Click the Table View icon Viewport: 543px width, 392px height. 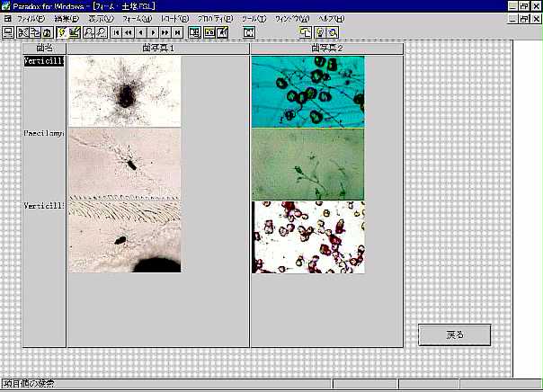coord(249,32)
